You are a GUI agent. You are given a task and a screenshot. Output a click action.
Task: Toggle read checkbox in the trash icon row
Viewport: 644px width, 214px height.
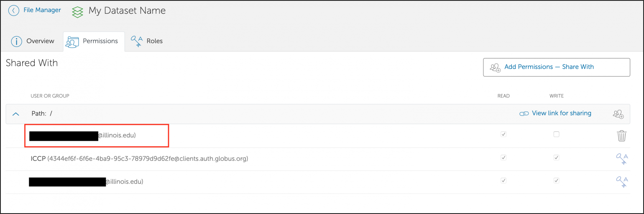click(x=503, y=135)
